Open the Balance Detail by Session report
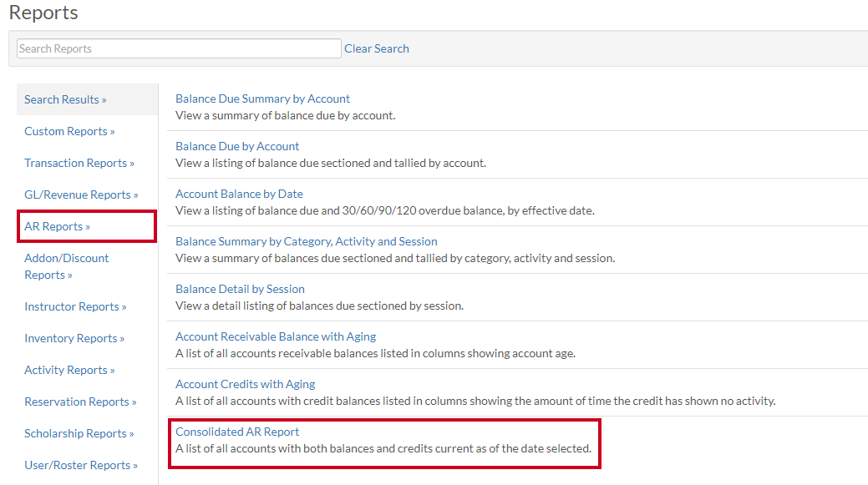The width and height of the screenshot is (868, 485). (x=240, y=289)
